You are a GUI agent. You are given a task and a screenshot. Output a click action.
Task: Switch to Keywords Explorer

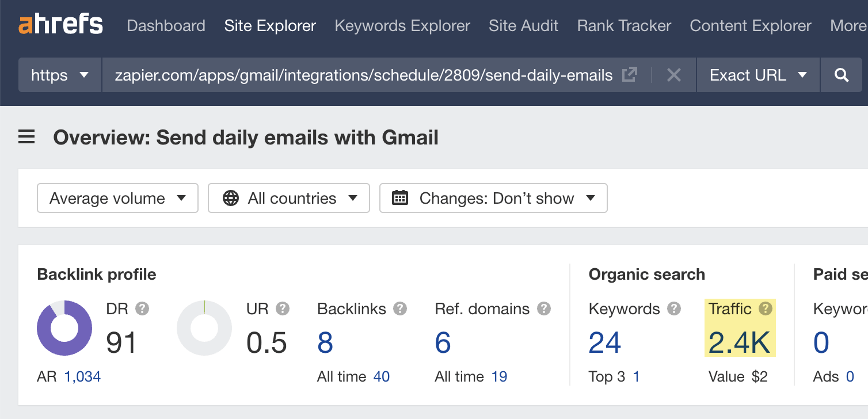click(x=402, y=25)
